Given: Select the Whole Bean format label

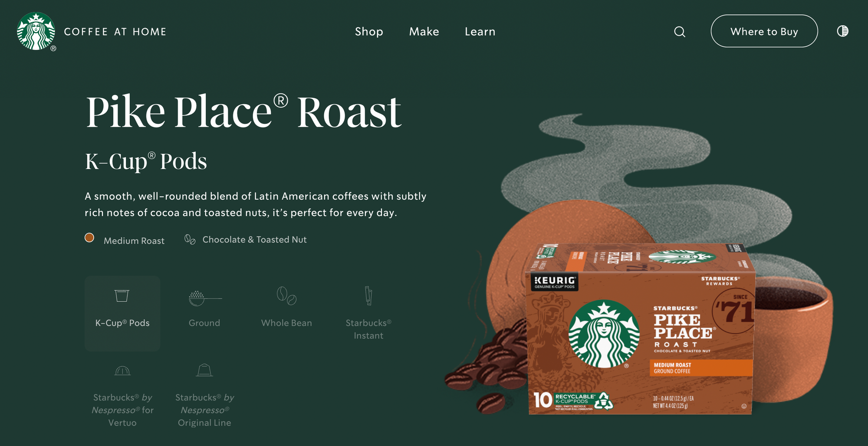Looking at the screenshot, I should (x=286, y=323).
